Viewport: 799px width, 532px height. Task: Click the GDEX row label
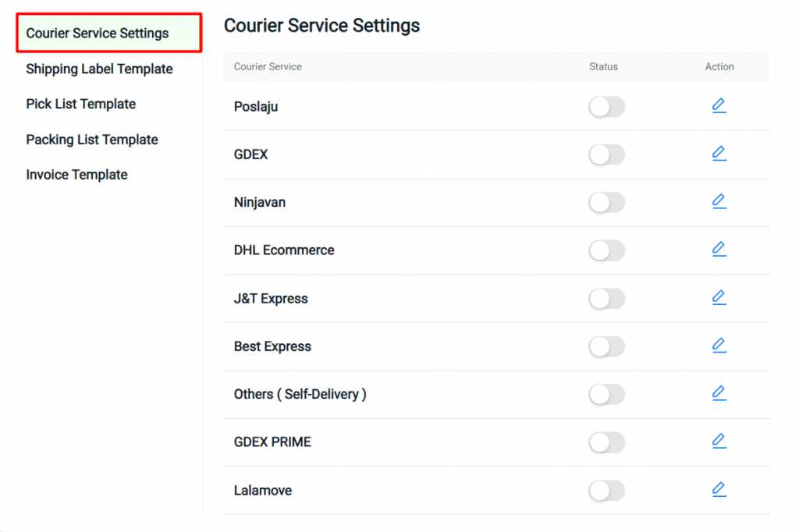(x=250, y=154)
